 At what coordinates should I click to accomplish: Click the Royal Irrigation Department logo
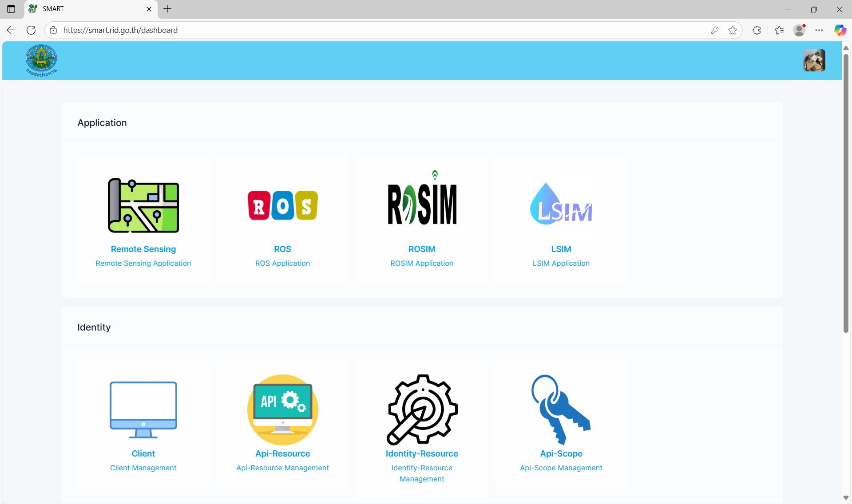pyautogui.click(x=41, y=60)
